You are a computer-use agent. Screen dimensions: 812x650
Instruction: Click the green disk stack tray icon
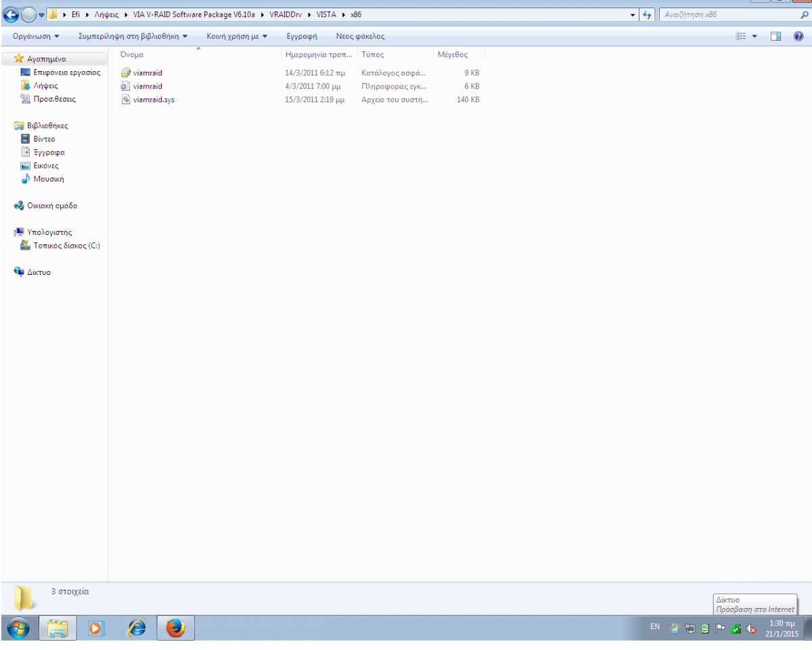pos(705,628)
